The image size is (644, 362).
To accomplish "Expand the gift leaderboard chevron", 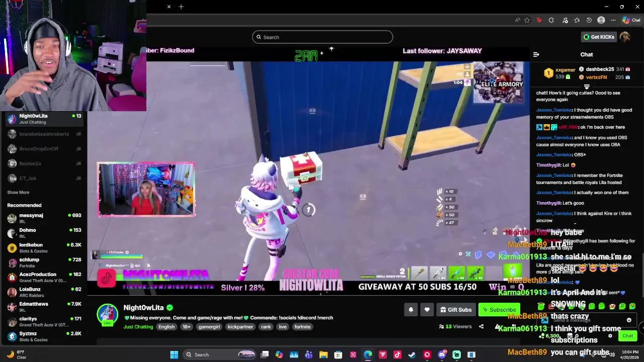I will (x=587, y=86).
